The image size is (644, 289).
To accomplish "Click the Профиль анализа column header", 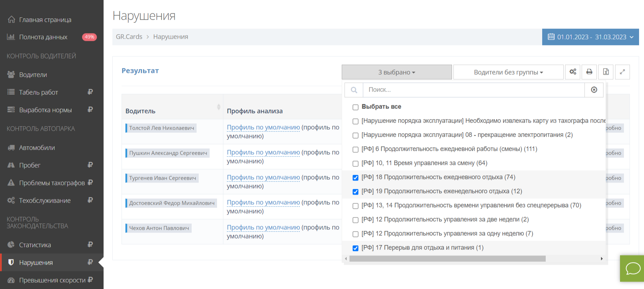I will [255, 111].
